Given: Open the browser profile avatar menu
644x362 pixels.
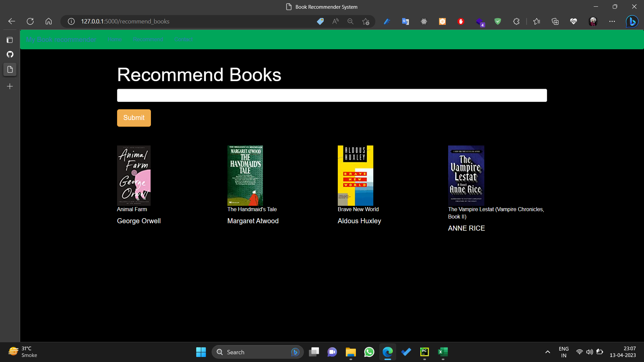Looking at the screenshot, I should coord(593,21).
